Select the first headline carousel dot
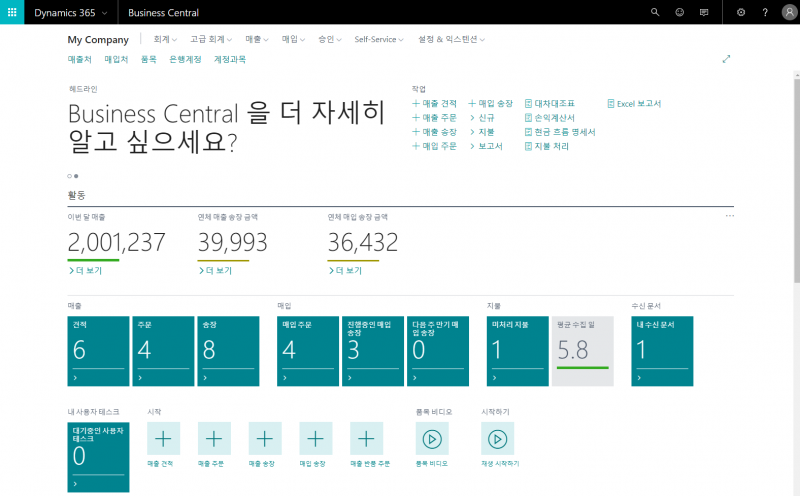 point(69,176)
